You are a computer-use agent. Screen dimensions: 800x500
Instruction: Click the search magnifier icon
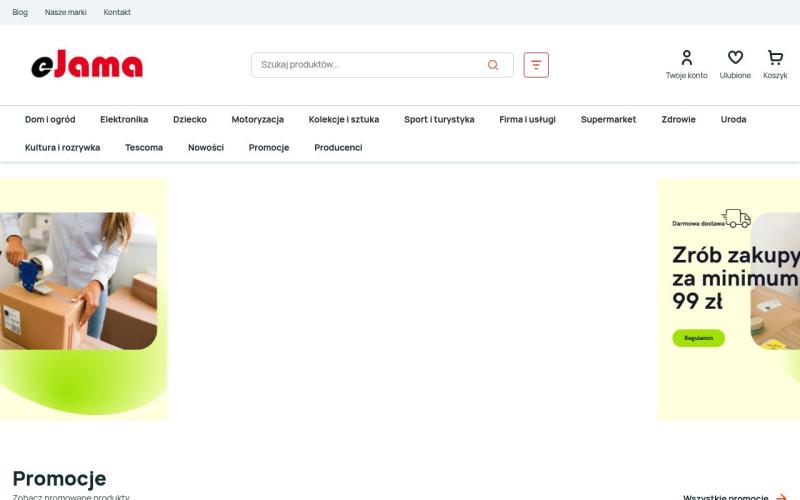[x=493, y=65]
